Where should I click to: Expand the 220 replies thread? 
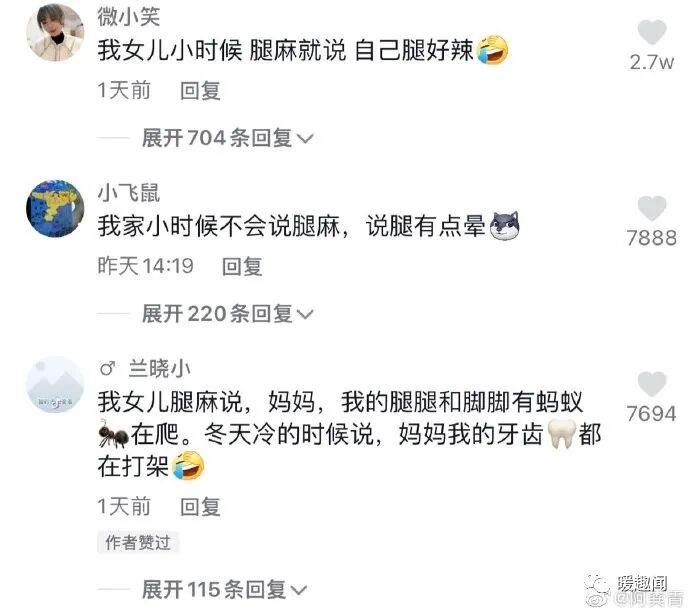click(x=227, y=314)
